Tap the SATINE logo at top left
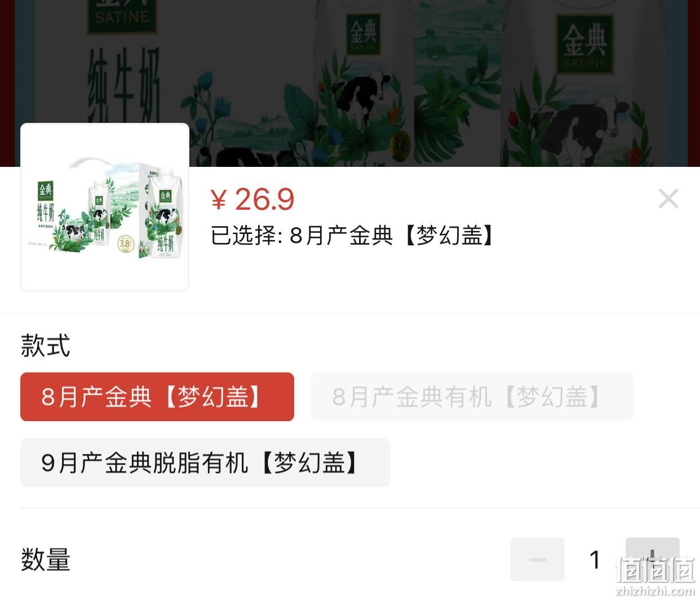The image size is (700, 601). coord(122,15)
